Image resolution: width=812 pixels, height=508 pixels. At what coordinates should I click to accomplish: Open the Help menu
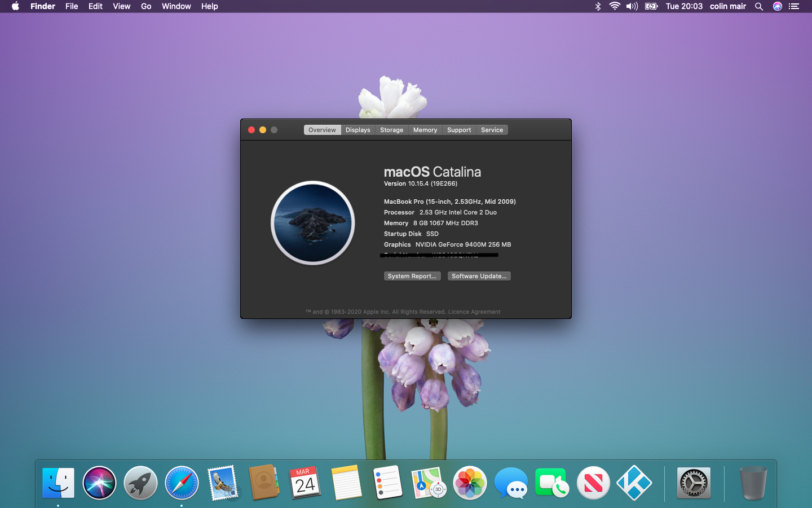click(210, 6)
